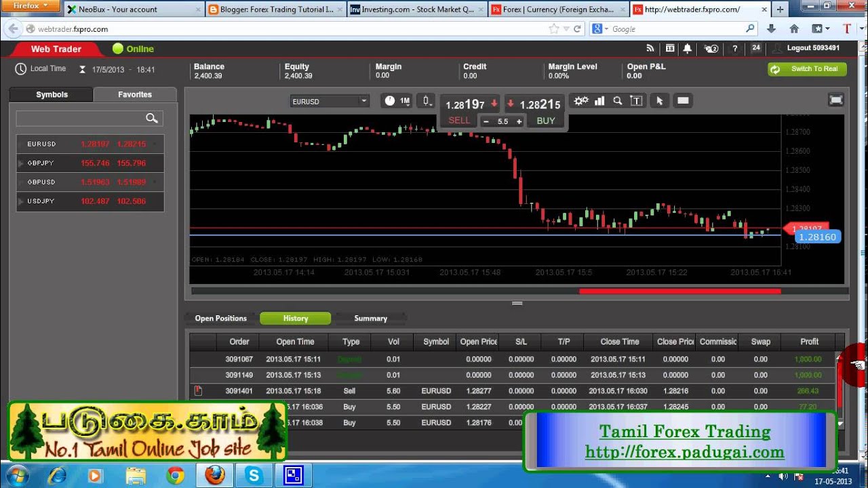
Task: Expand the GBPJPY row arrow
Action: 21,163
